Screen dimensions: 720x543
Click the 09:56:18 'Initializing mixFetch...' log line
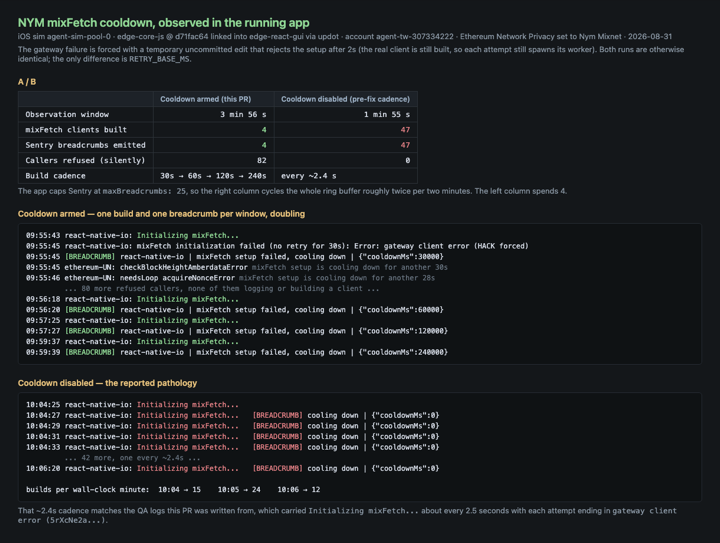[x=132, y=299]
